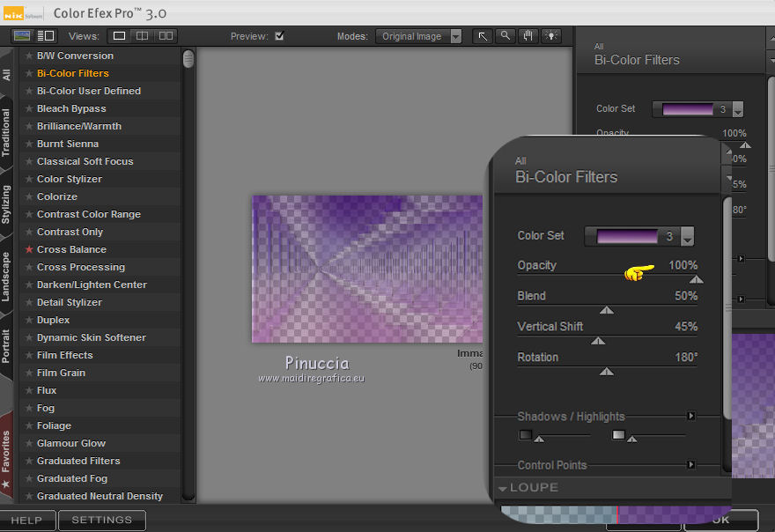Select the Darken/Lighten Center filter

92,284
